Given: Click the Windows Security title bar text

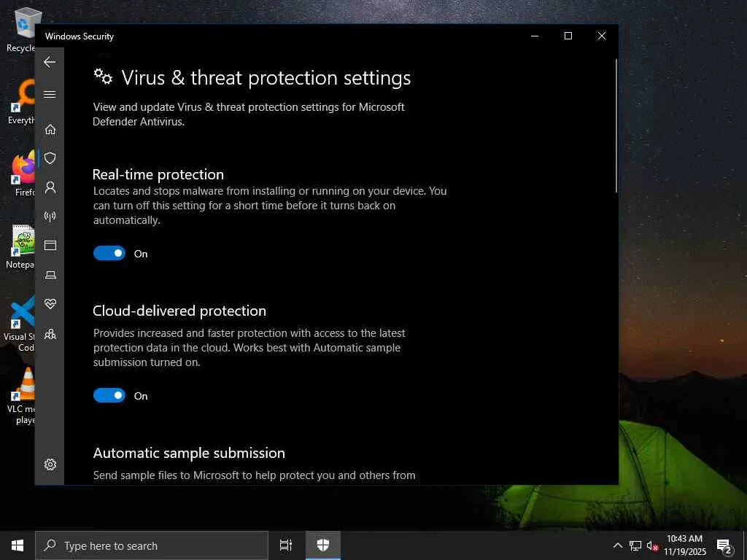Looking at the screenshot, I should coord(80,36).
